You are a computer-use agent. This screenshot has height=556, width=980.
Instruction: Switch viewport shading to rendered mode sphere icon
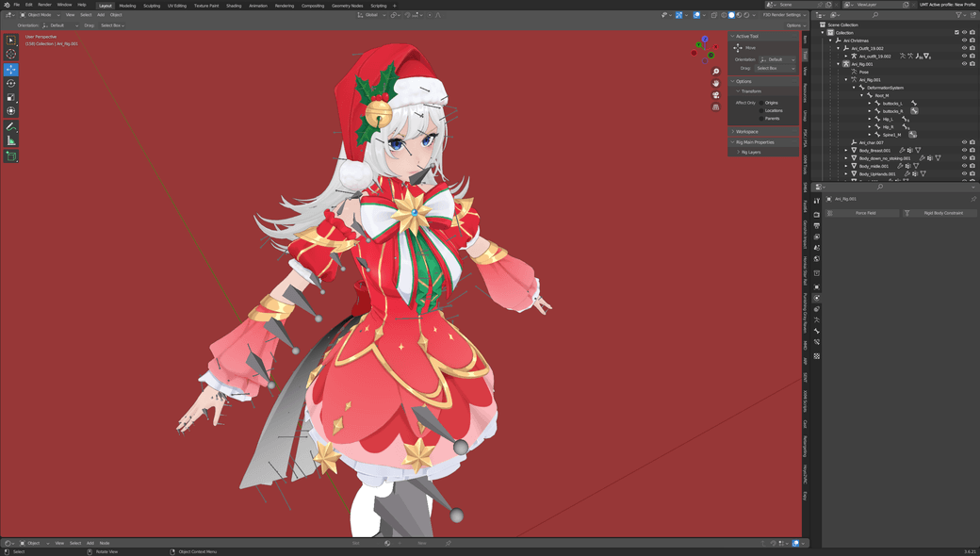(745, 14)
